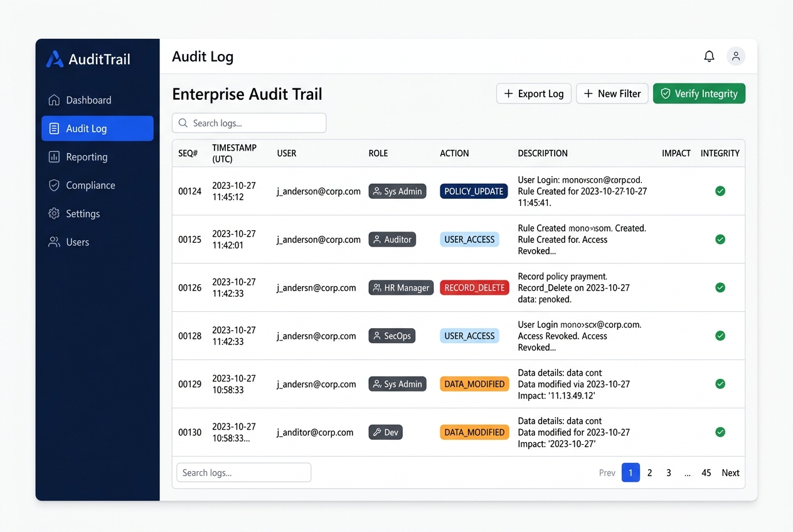Click the TIMESTAMP (UTC) column header
The image size is (793, 532).
[x=234, y=153]
